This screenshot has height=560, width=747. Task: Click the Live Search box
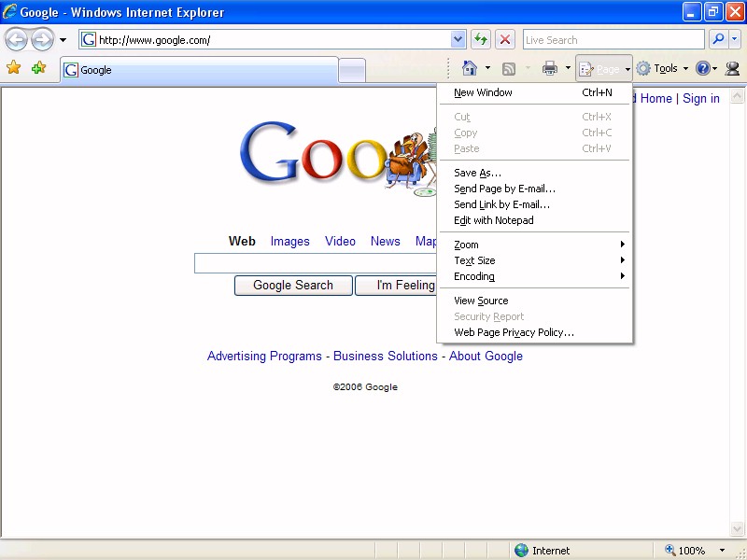click(x=613, y=40)
